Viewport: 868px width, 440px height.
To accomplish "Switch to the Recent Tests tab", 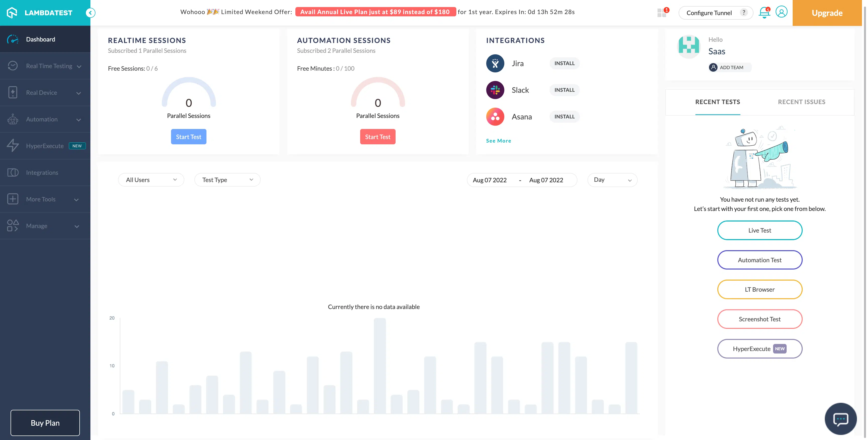I will (x=718, y=102).
